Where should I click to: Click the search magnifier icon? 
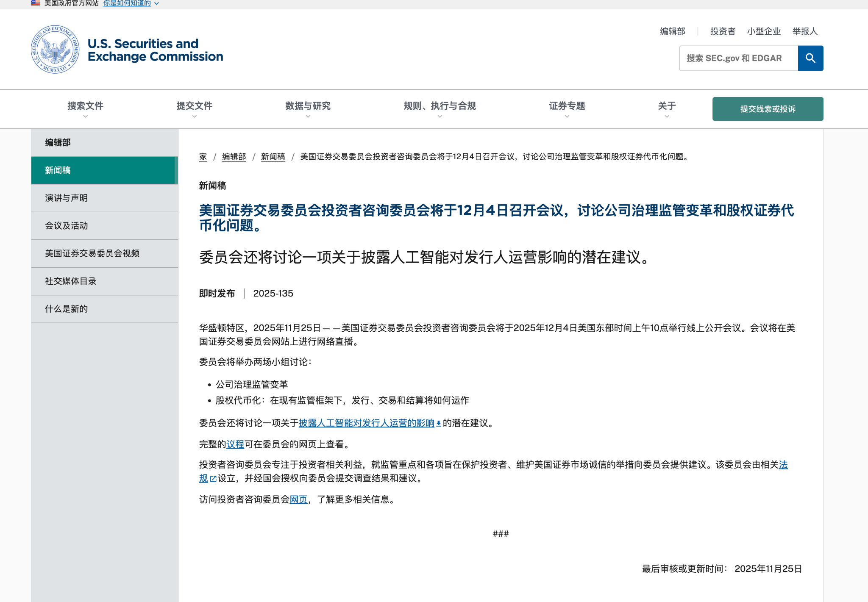pyautogui.click(x=810, y=58)
